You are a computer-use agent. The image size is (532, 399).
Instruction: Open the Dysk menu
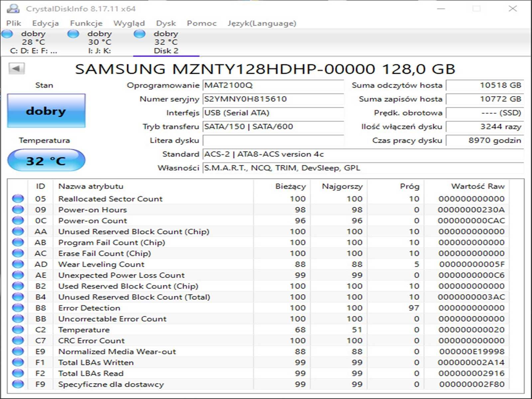point(166,23)
